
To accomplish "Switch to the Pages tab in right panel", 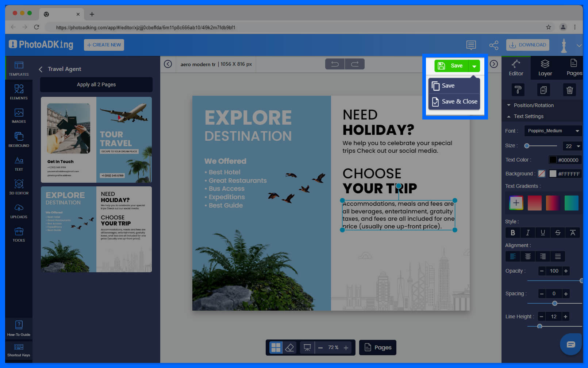I will [x=573, y=68].
